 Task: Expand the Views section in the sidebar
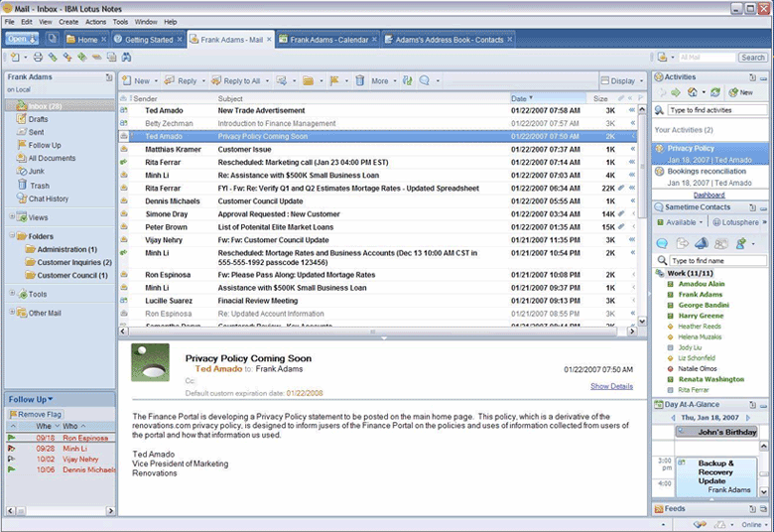pos(12,217)
